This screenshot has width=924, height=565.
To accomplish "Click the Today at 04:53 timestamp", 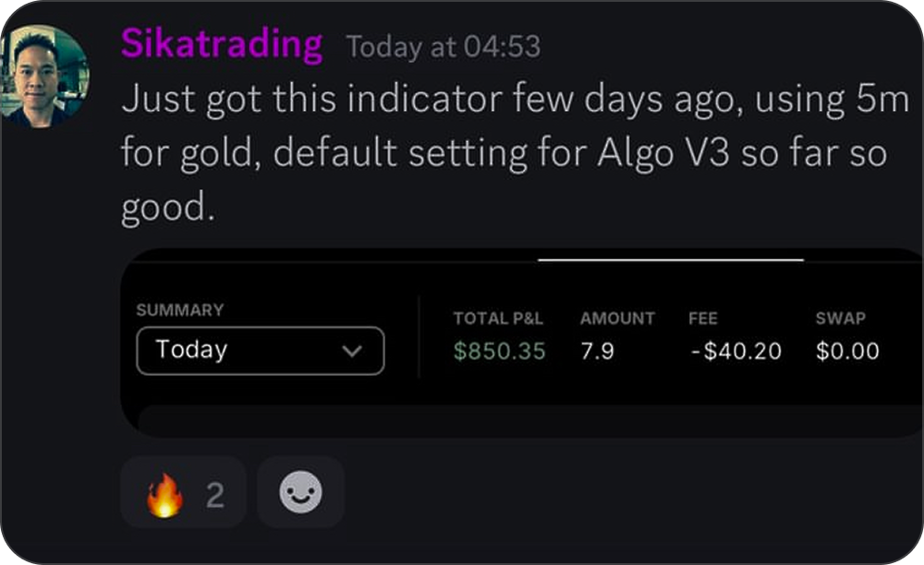I will 444,47.
